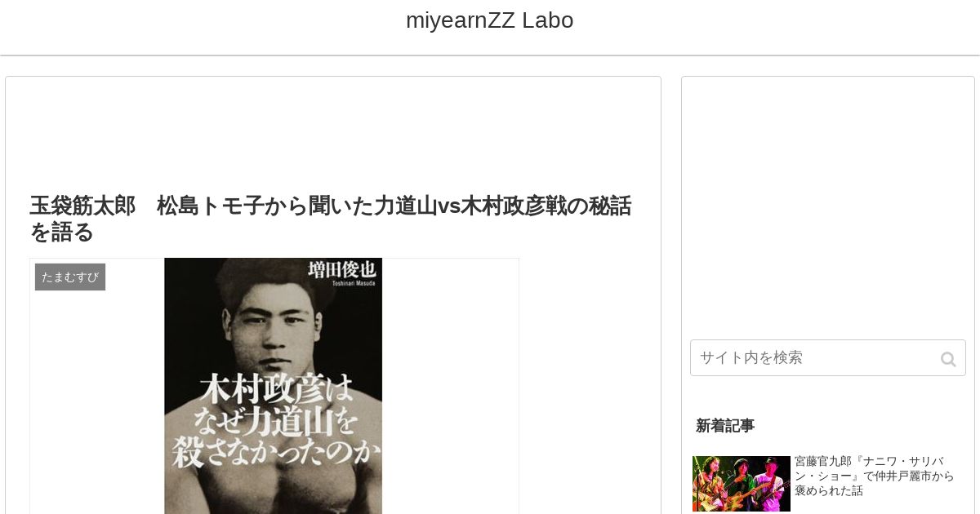Click the を語る second line of the headline
This screenshot has height=514, width=980.
pos(62,233)
